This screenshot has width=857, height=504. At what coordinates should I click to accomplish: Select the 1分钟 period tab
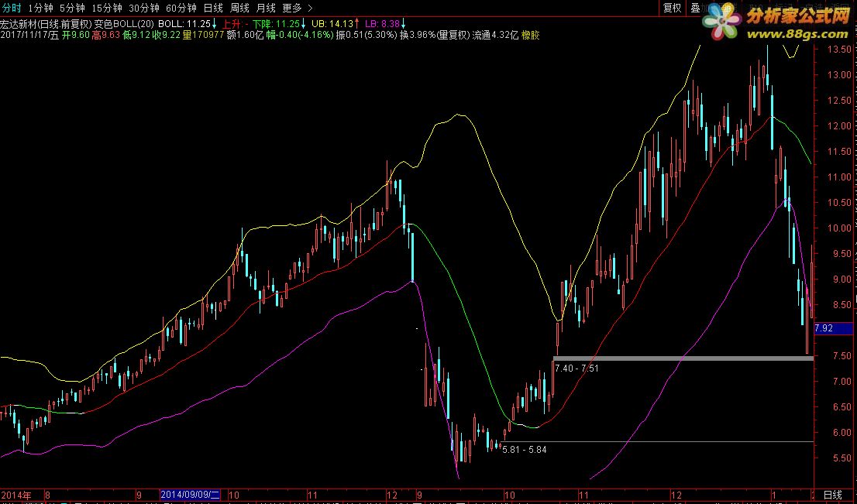[x=40, y=8]
